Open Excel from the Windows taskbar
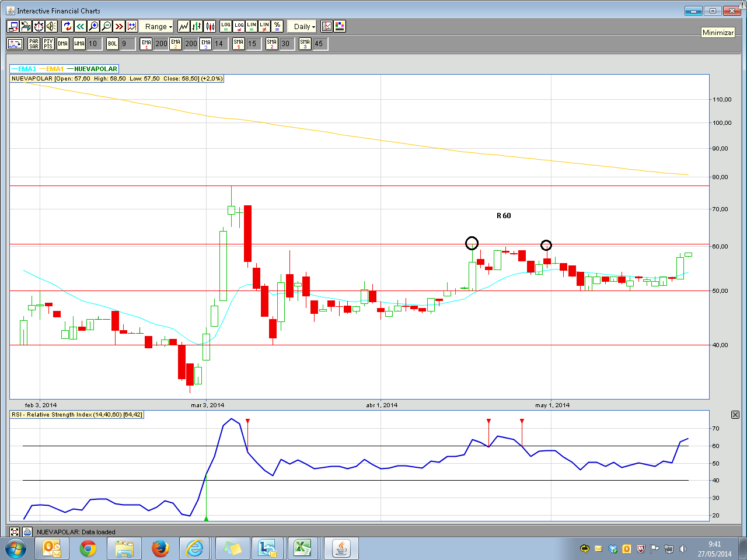This screenshot has height=560, width=747. click(x=302, y=548)
